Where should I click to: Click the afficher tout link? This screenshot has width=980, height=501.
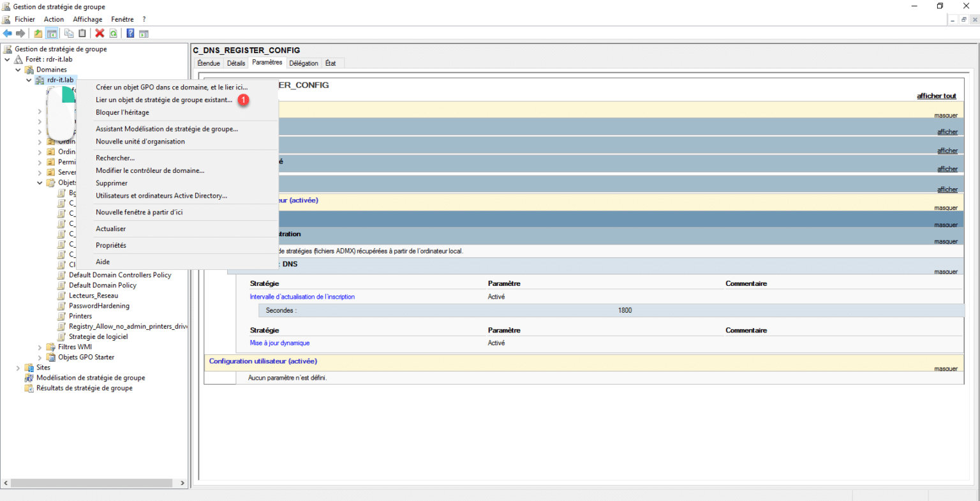point(937,96)
